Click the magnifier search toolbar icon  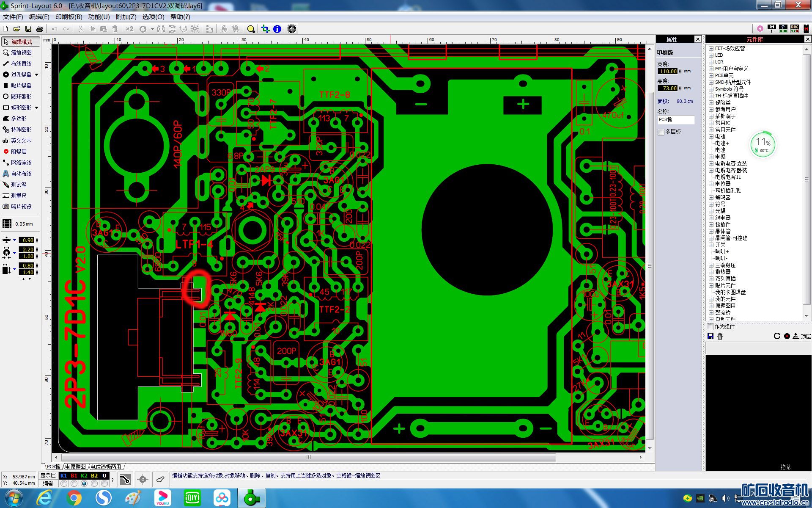[x=251, y=29]
